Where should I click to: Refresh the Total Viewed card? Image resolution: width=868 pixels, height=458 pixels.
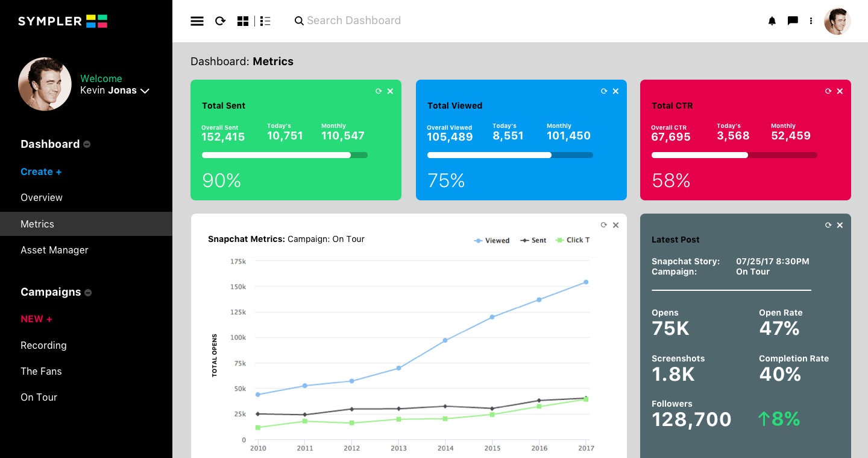coord(604,91)
